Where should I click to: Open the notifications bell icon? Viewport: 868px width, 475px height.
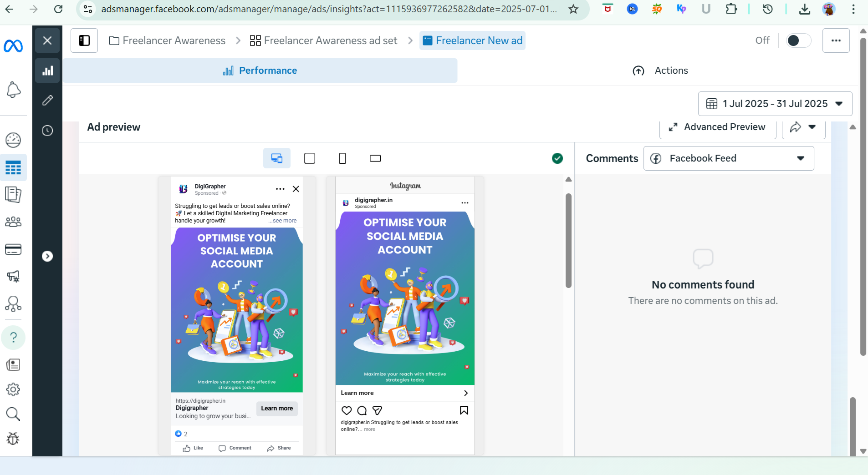[13, 90]
